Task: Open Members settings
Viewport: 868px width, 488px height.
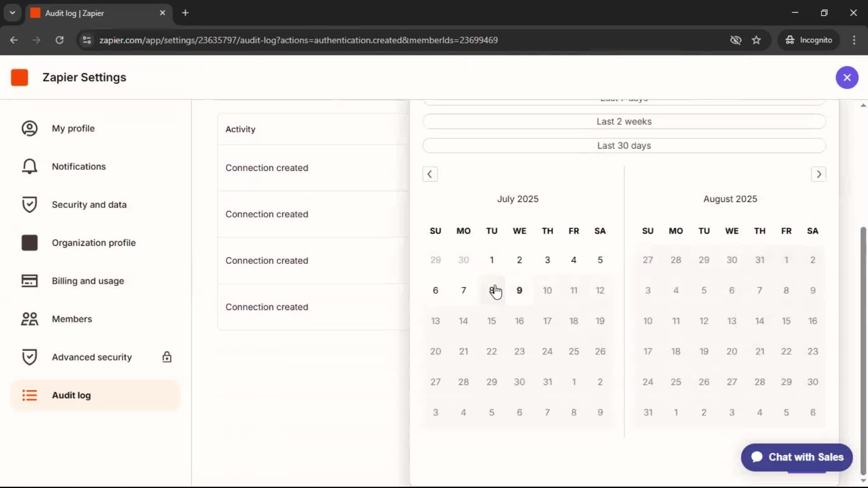Action: click(95, 319)
